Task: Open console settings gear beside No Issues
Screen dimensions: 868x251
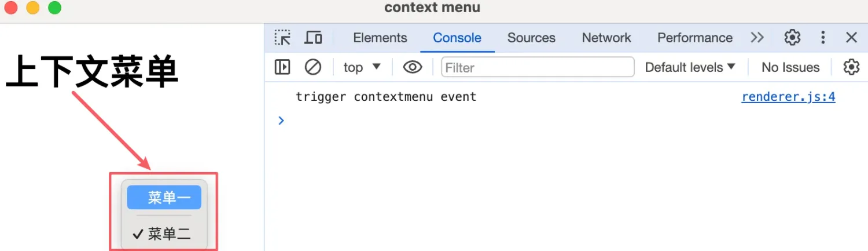Action: click(x=851, y=67)
